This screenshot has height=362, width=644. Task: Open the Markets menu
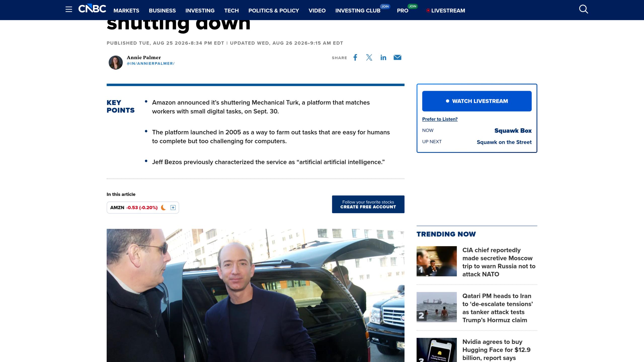pos(126,11)
